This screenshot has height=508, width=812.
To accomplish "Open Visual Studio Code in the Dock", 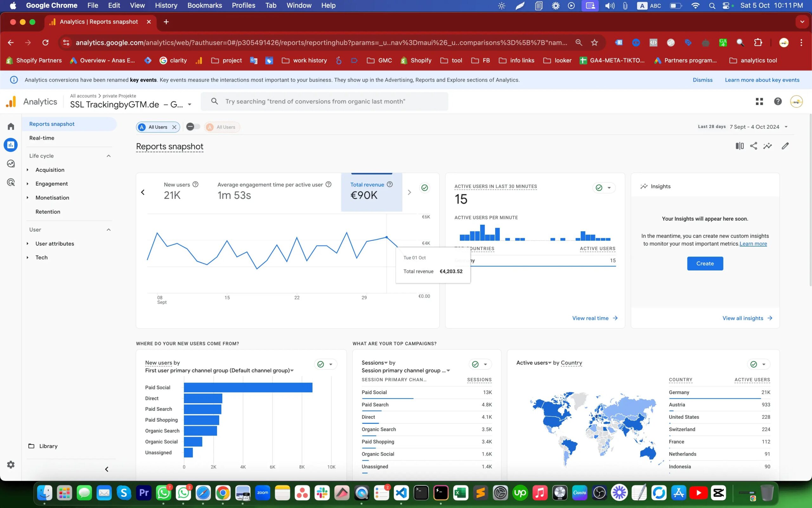I will (x=401, y=493).
